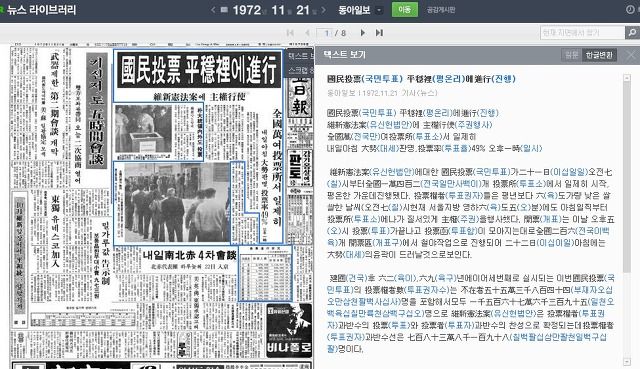The image size is (640, 369).
Task: Click the search magnifier icon
Action: tap(632, 33)
